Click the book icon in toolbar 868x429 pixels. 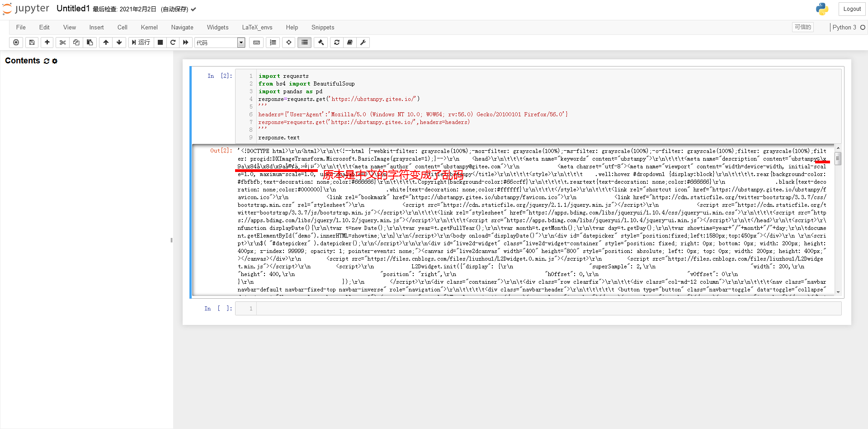(350, 43)
